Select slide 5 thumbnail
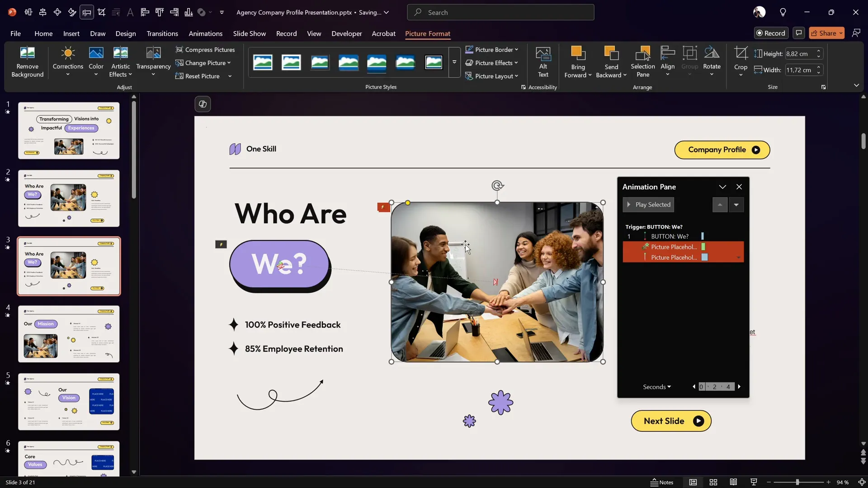The height and width of the screenshot is (488, 868). coord(69,401)
